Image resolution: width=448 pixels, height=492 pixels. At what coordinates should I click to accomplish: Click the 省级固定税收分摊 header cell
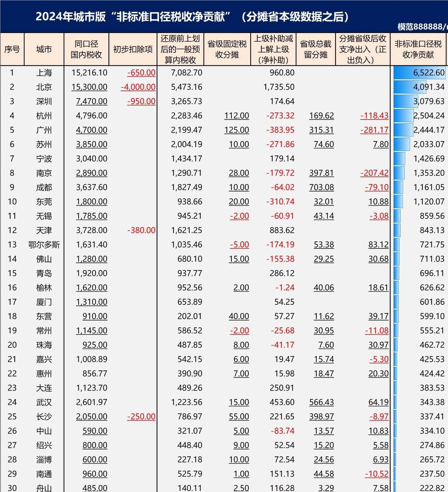pyautogui.click(x=227, y=49)
